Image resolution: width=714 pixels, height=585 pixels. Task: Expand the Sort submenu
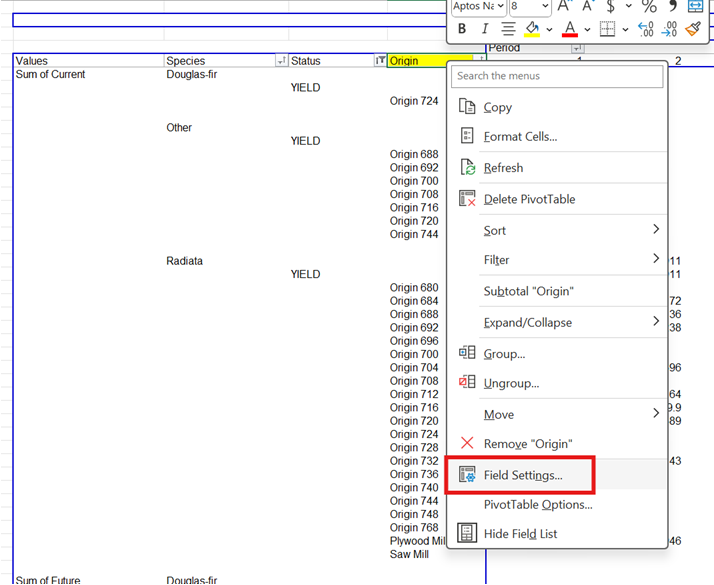point(557,230)
